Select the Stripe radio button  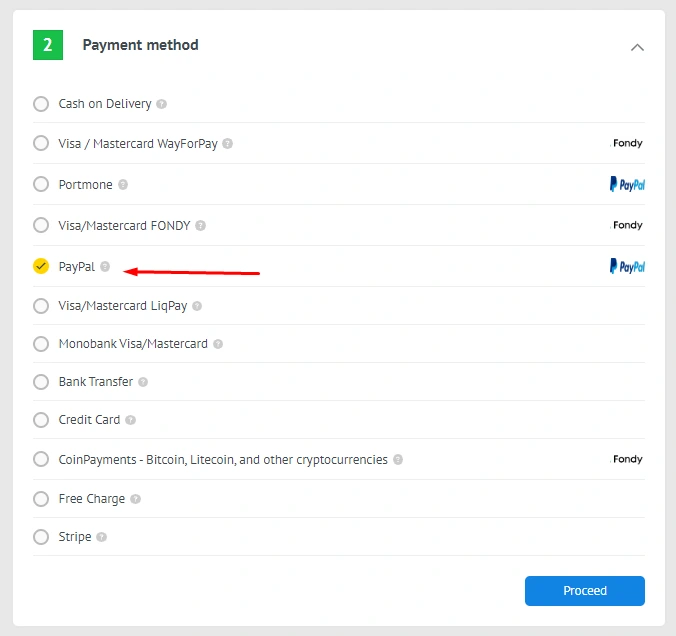(41, 537)
